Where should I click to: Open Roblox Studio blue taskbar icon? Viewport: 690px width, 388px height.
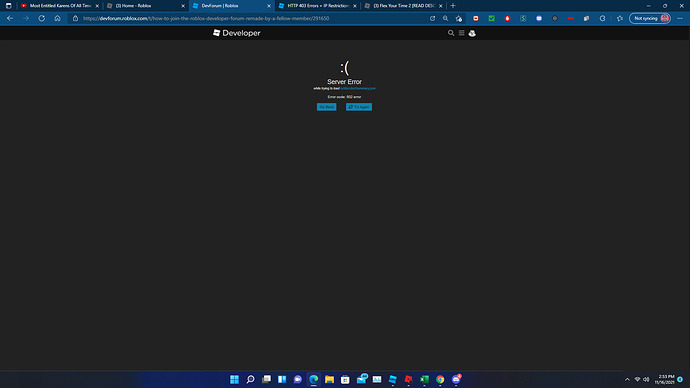(393, 379)
